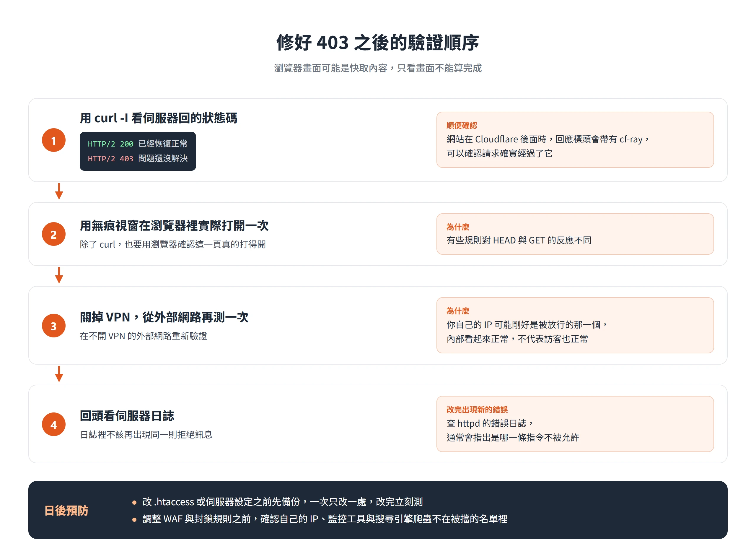Click code line HTTP/2 200 已經恢復正常
This screenshot has width=756, height=546.
pos(138,144)
